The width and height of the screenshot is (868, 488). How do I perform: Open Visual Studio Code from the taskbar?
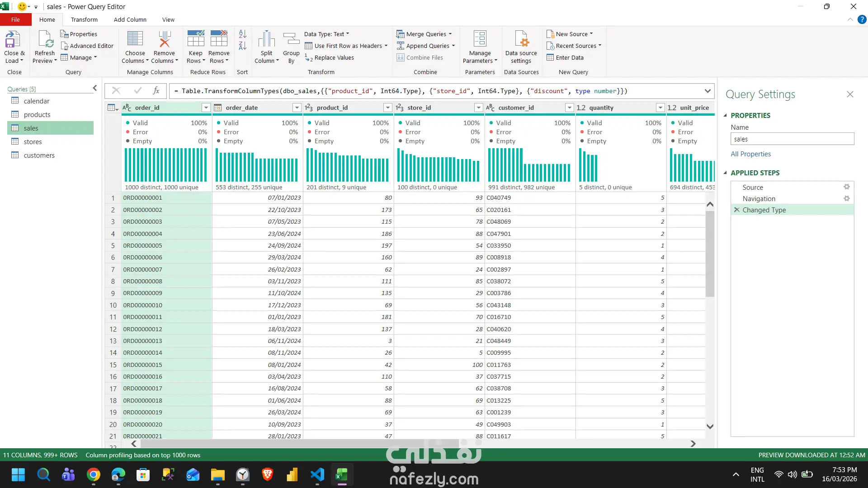click(317, 475)
